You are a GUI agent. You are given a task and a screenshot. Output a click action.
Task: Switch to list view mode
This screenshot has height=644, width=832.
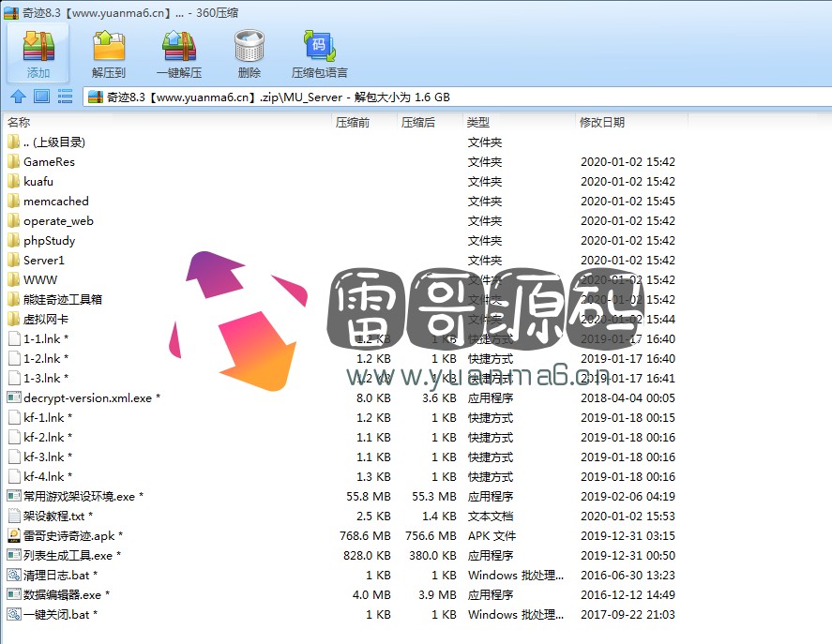coord(65,97)
